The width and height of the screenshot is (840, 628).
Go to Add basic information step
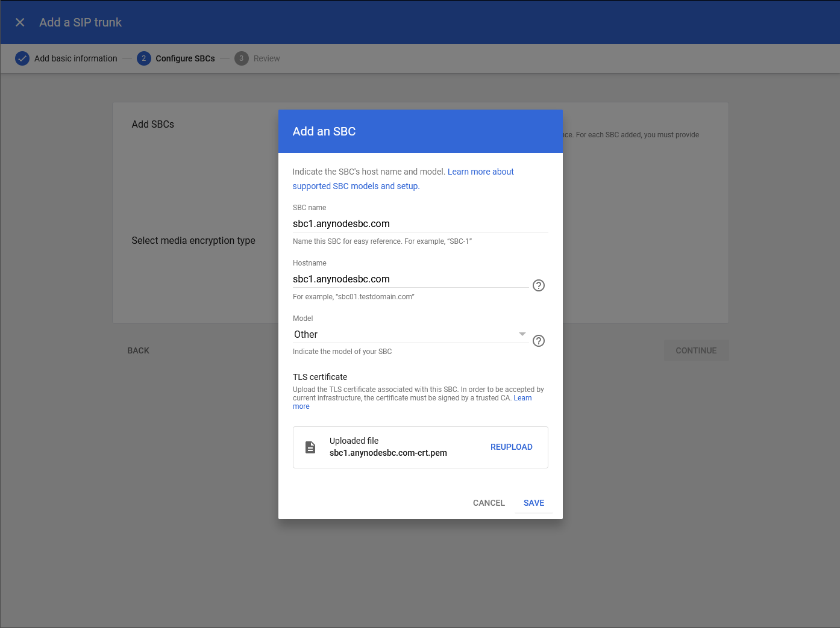[76, 58]
